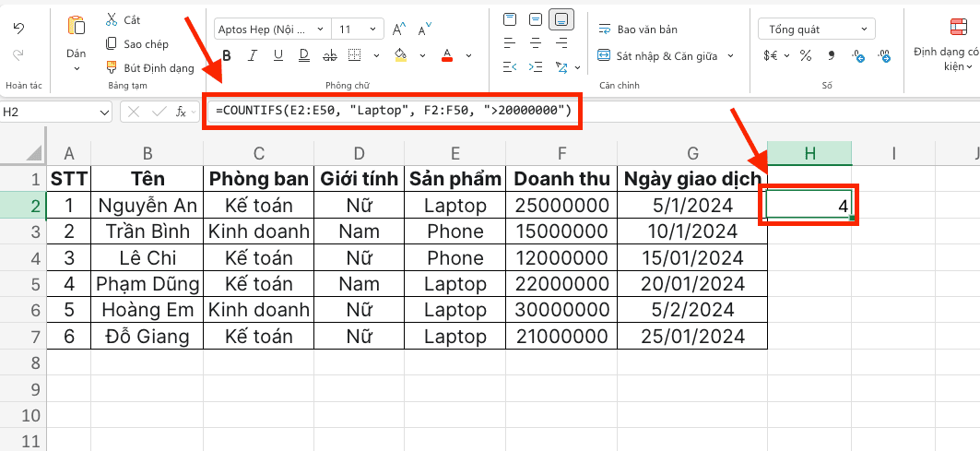The height and width of the screenshot is (451, 980).
Task: Open the font size 11 dropdown
Action: pyautogui.click(x=372, y=29)
